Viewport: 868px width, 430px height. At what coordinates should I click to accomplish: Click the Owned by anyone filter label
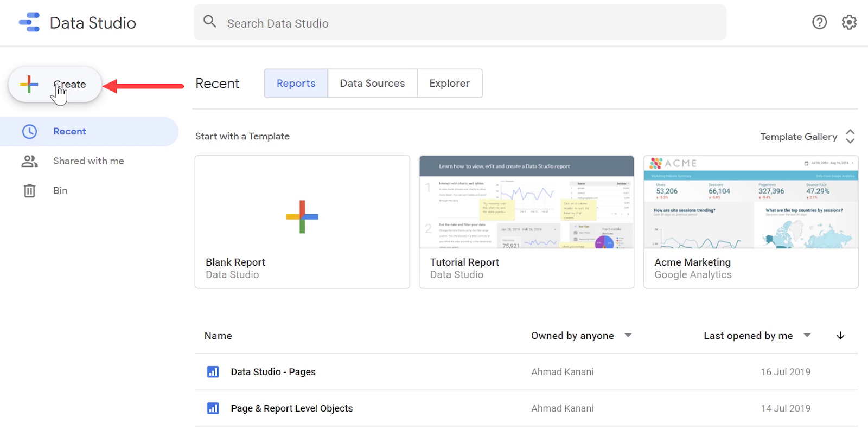pos(572,336)
